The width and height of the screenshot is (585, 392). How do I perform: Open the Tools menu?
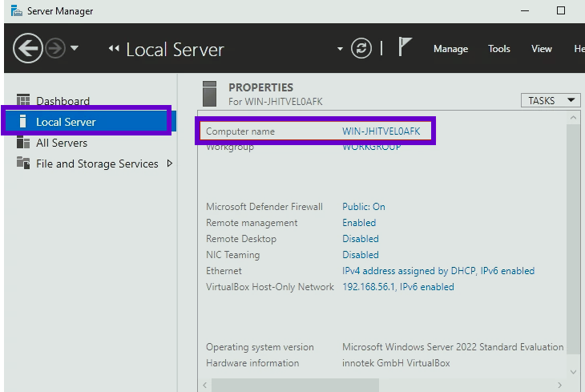[498, 49]
